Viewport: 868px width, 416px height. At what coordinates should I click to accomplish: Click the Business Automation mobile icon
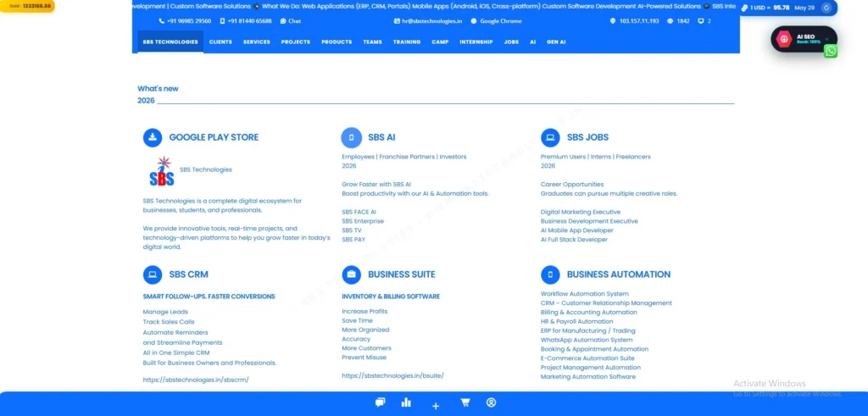550,275
